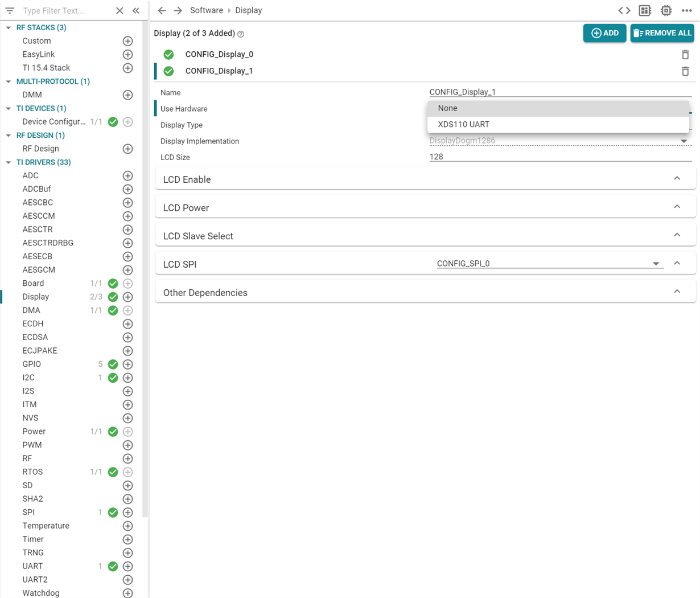
Task: Open the device chip view icon
Action: 666,10
